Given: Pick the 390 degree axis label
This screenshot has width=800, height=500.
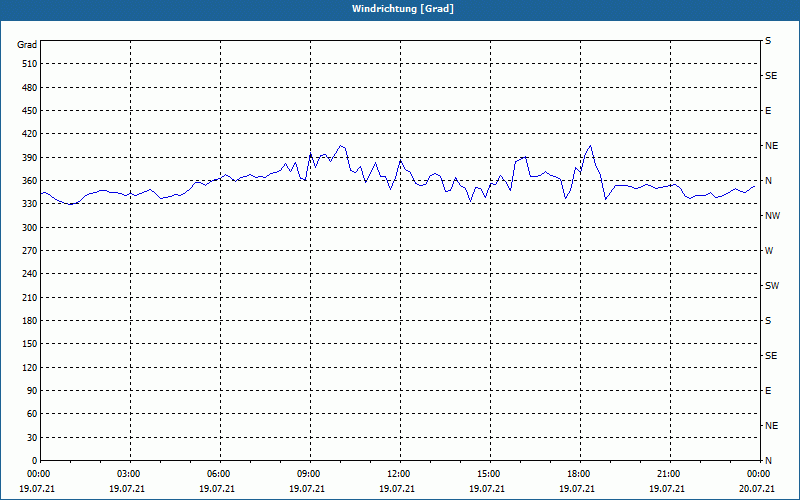Looking at the screenshot, I should [30, 157].
